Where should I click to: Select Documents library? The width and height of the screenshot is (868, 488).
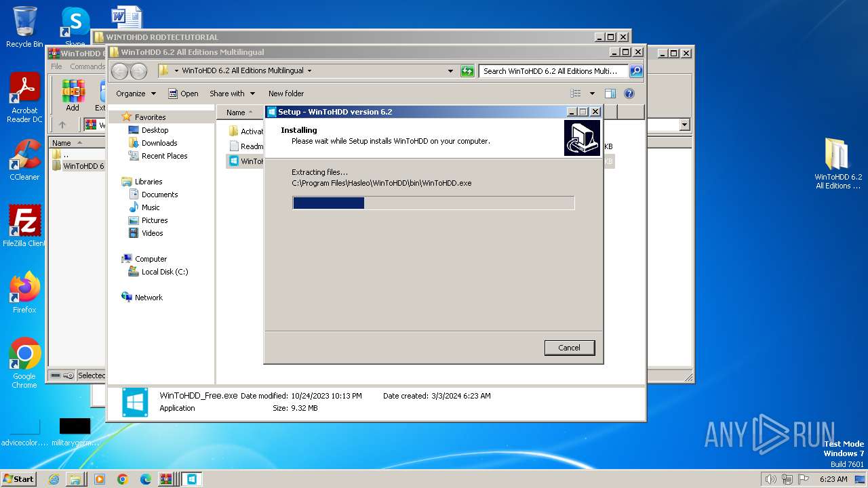pyautogui.click(x=159, y=195)
